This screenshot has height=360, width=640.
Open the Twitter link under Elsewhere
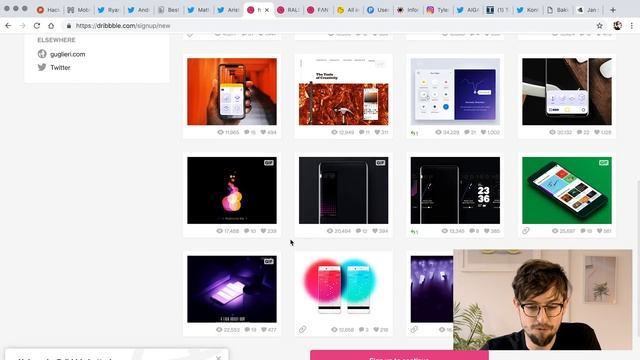(x=60, y=67)
